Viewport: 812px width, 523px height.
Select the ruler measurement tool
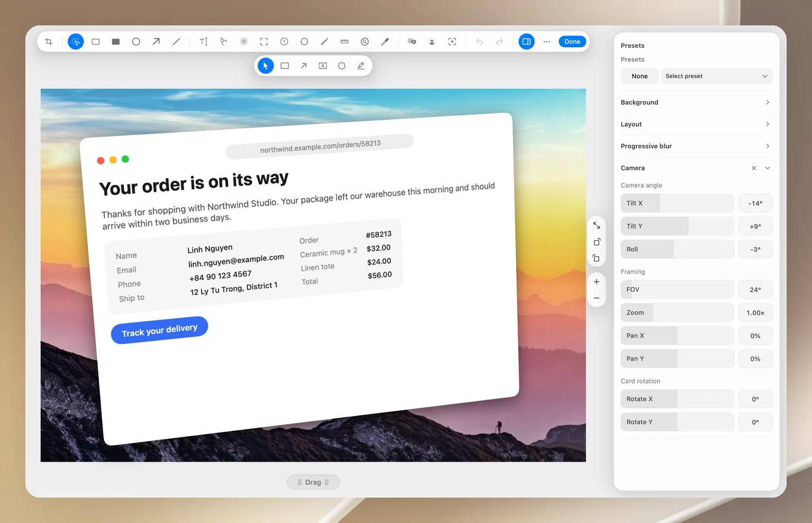point(345,42)
